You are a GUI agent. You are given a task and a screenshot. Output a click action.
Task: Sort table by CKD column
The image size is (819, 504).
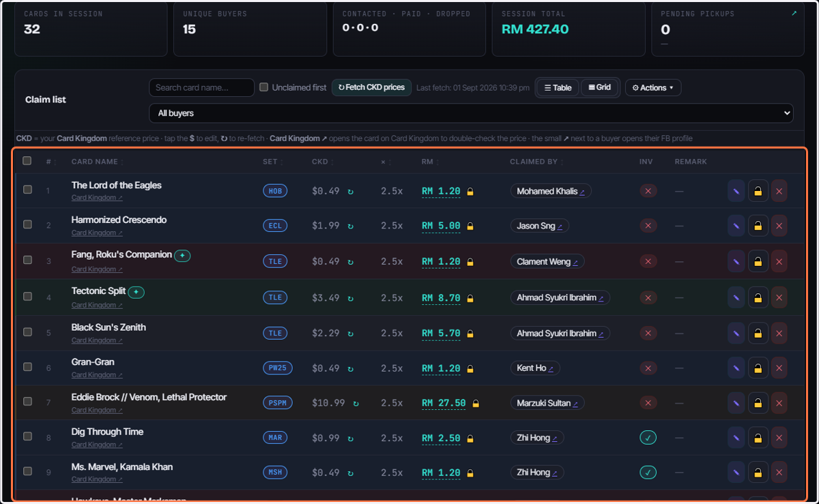(x=322, y=162)
